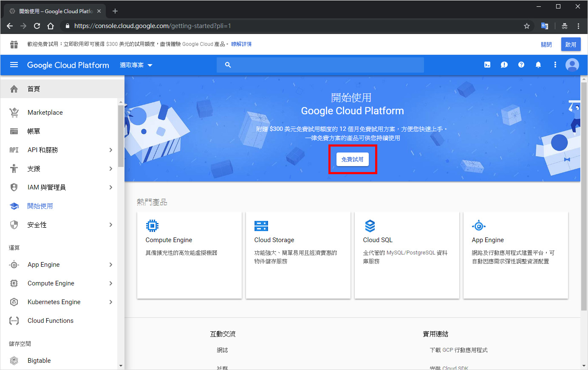Expand the 支援 submenu arrow
The image size is (588, 370).
tap(110, 169)
